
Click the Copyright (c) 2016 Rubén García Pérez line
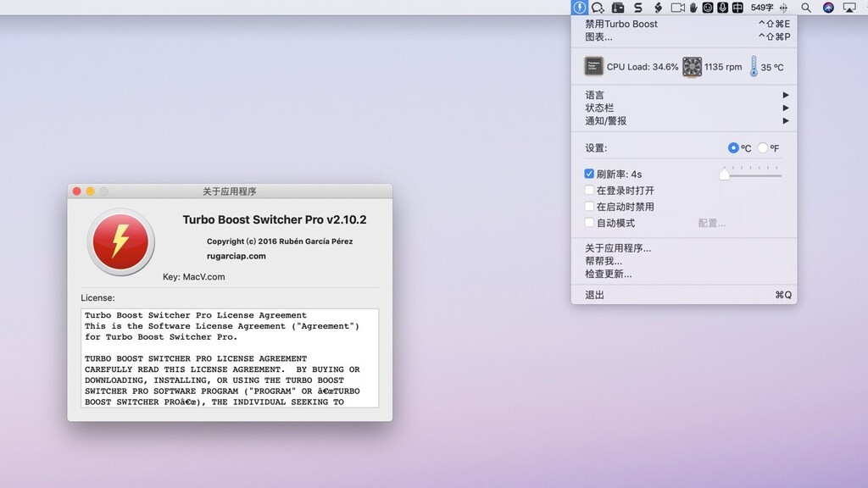click(280, 241)
